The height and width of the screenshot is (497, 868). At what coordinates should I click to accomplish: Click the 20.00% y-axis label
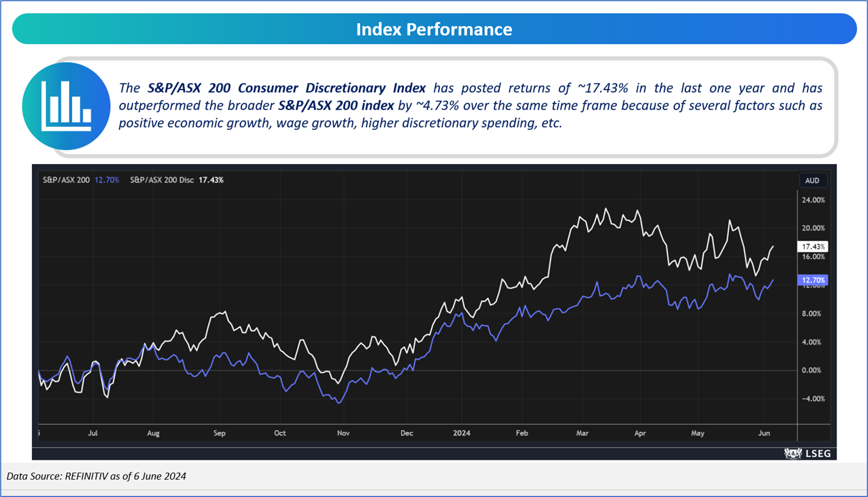pyautogui.click(x=813, y=228)
